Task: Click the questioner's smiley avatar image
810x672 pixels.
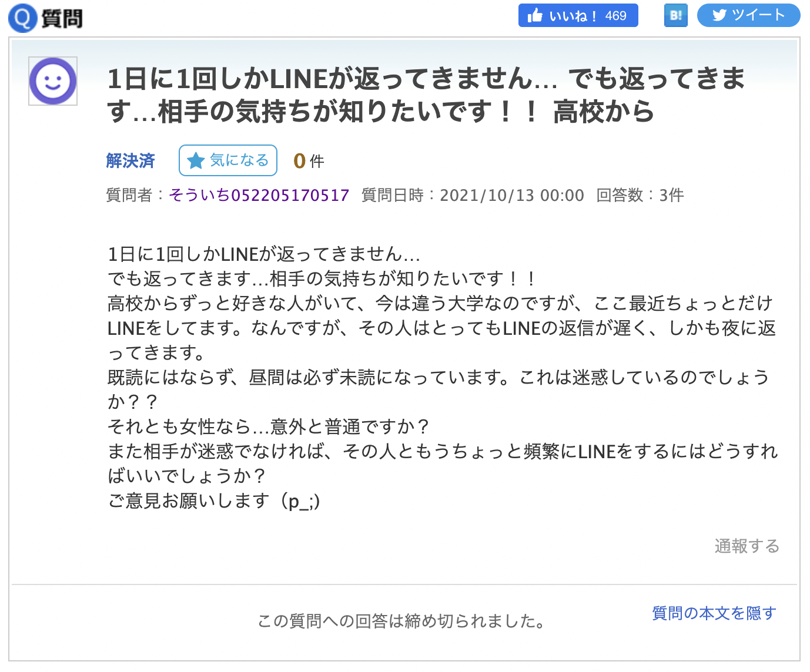Action: (x=53, y=81)
